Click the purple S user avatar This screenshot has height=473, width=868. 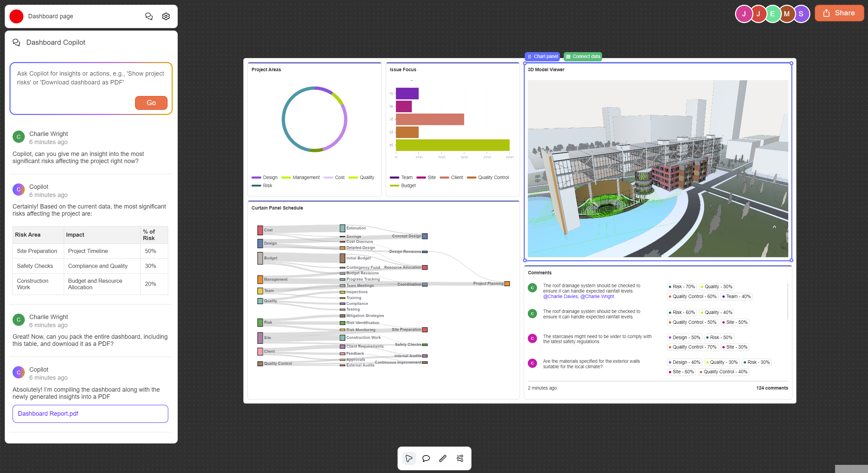(x=801, y=14)
